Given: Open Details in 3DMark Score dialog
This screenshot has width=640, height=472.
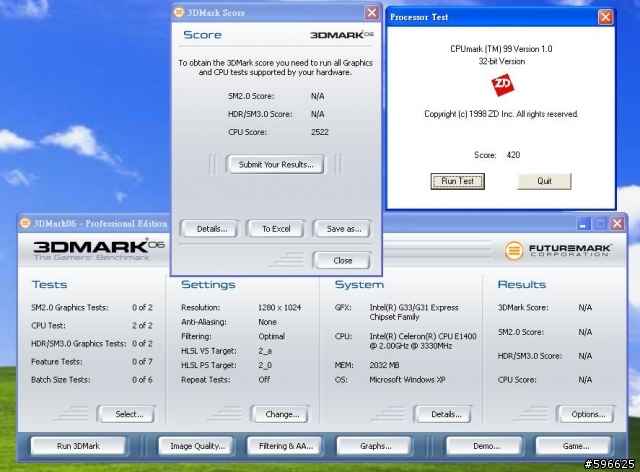Looking at the screenshot, I should coord(211,229).
